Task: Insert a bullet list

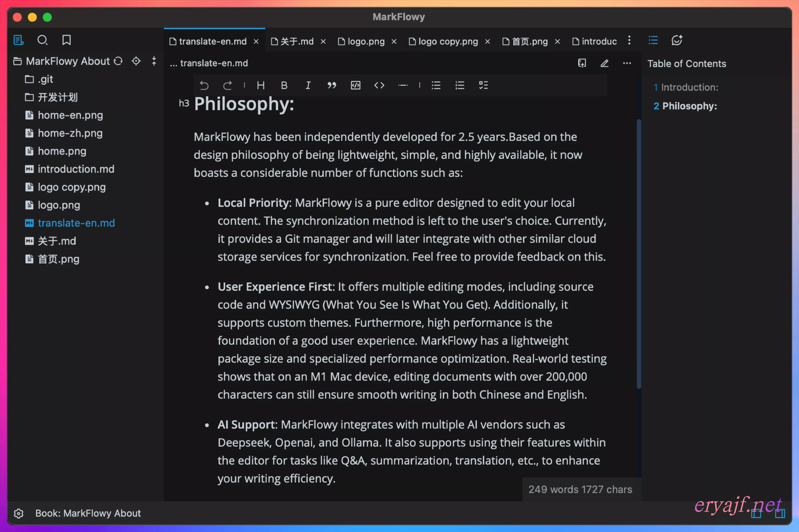Action: pos(436,85)
